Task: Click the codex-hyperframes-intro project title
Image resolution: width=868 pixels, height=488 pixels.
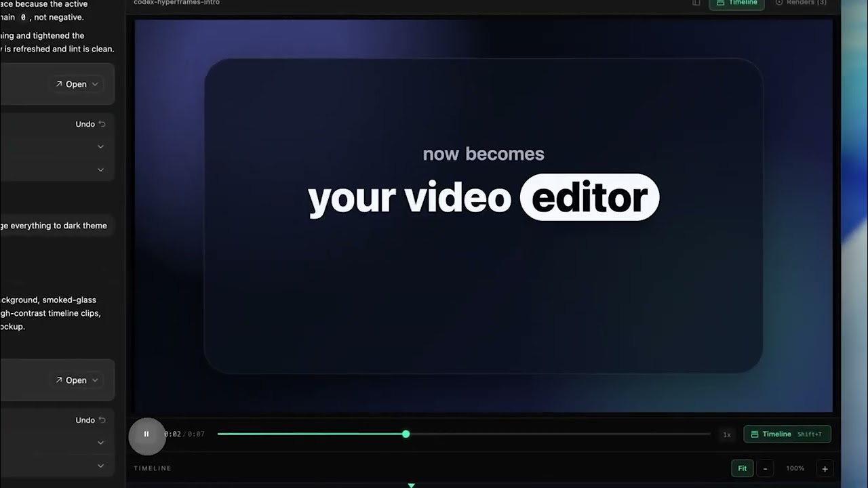Action: 176,3
